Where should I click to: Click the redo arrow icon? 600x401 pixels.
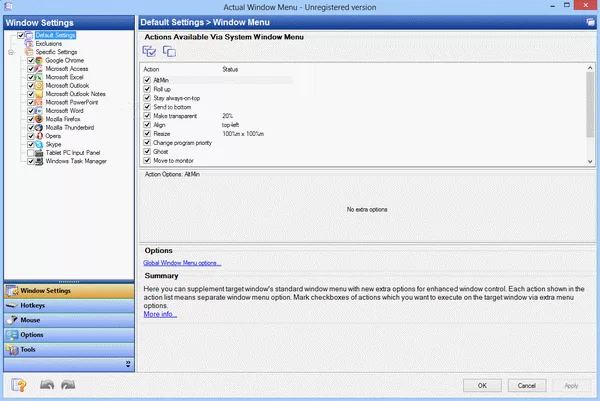[x=67, y=384]
